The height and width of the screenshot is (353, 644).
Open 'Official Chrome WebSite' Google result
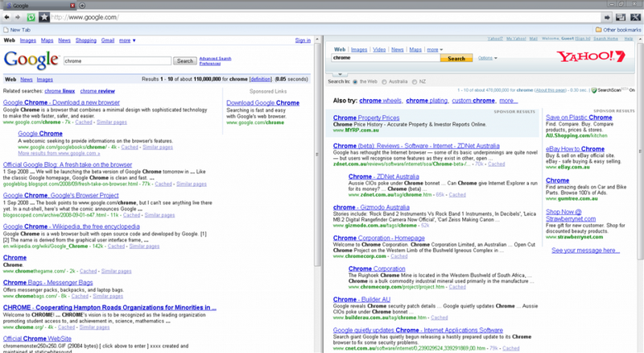(x=37, y=338)
